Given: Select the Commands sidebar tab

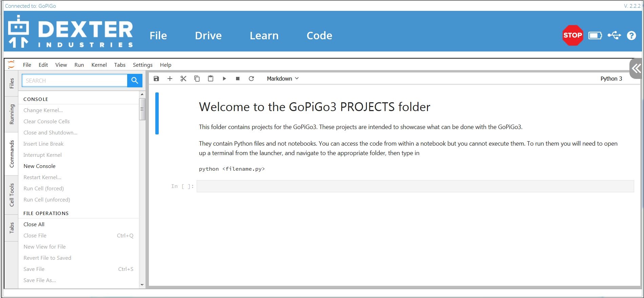Looking at the screenshot, I should point(12,154).
